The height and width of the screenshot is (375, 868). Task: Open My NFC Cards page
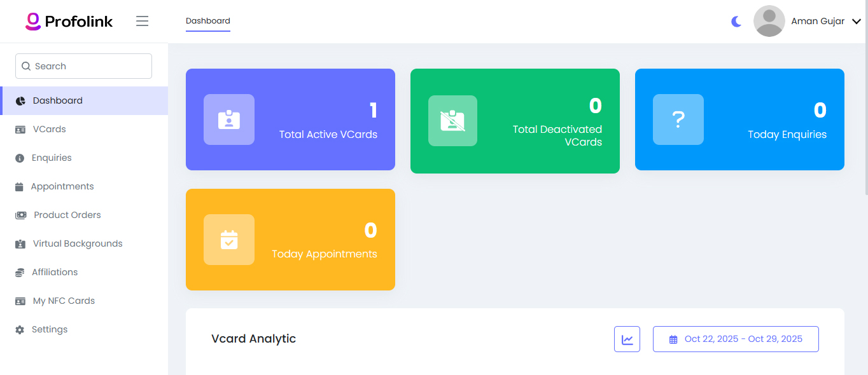[x=64, y=301]
